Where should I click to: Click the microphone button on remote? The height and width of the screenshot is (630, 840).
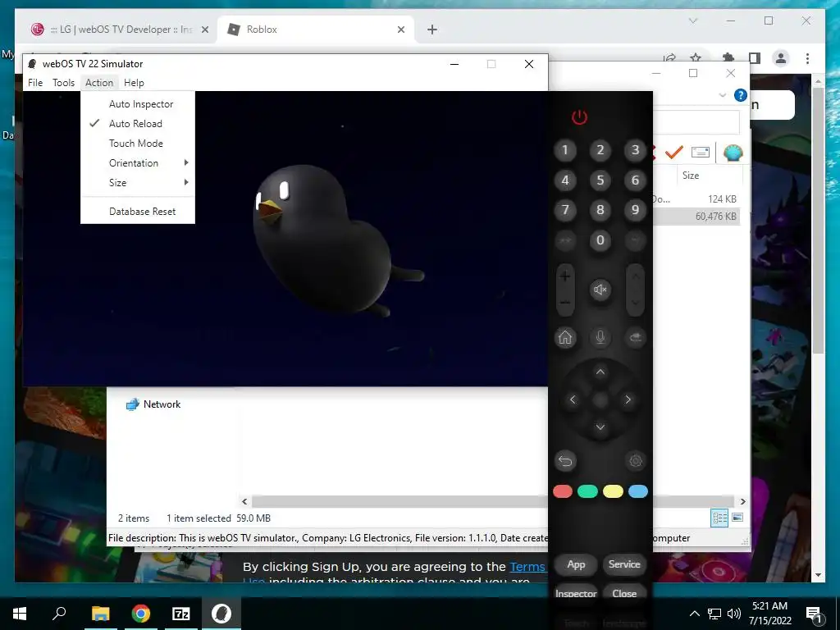(x=600, y=337)
